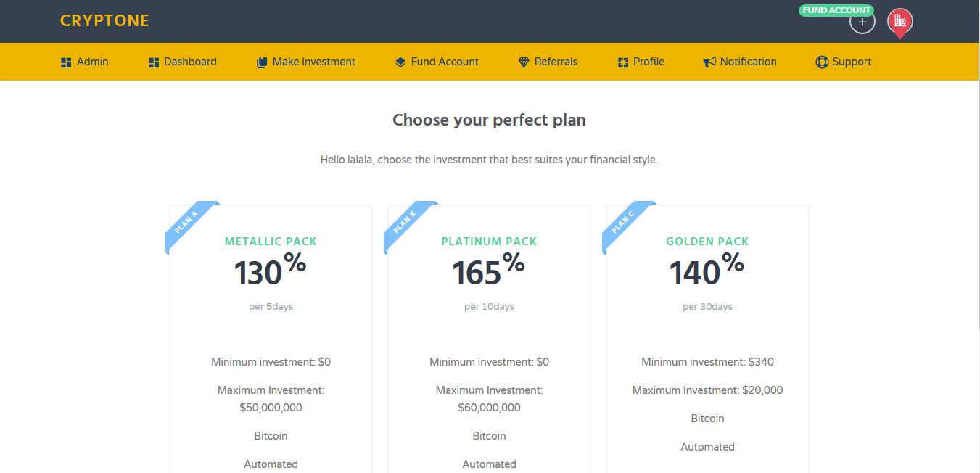Click the Platinum Pack title

pos(488,241)
